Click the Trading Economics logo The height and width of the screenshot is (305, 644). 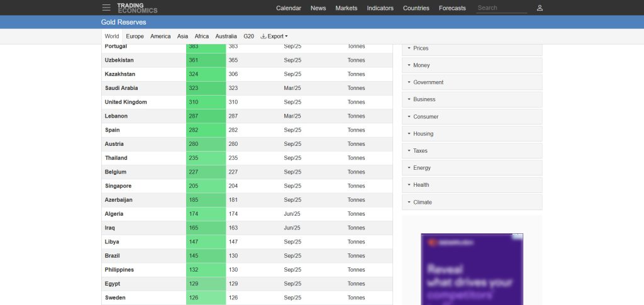coord(137,8)
